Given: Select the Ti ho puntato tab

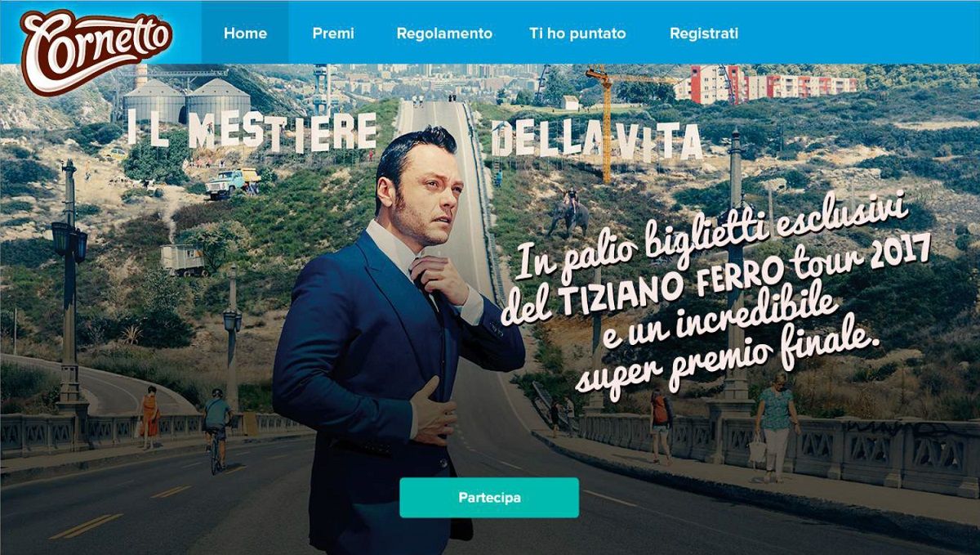Looking at the screenshot, I should 577,34.
